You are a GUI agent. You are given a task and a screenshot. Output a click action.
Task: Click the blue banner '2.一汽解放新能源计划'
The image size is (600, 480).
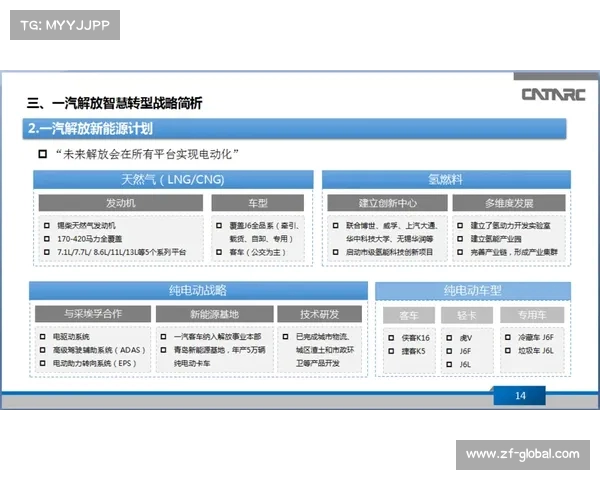tap(294, 129)
